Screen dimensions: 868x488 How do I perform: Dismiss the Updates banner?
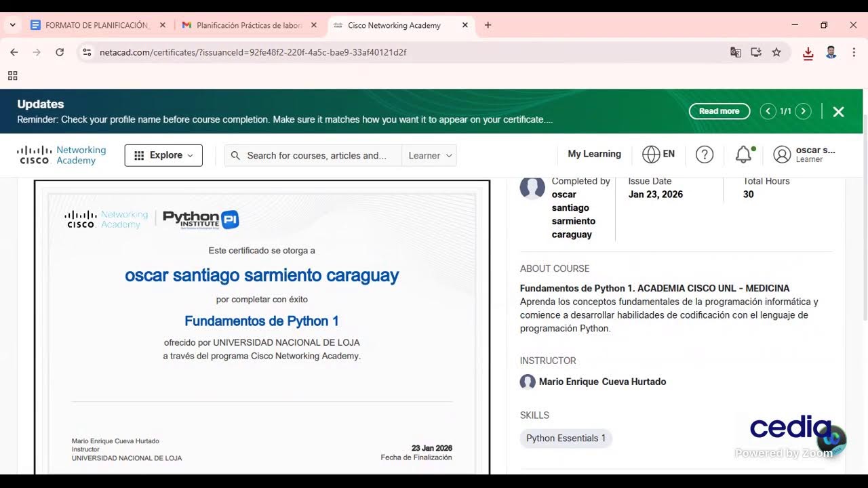coord(838,112)
